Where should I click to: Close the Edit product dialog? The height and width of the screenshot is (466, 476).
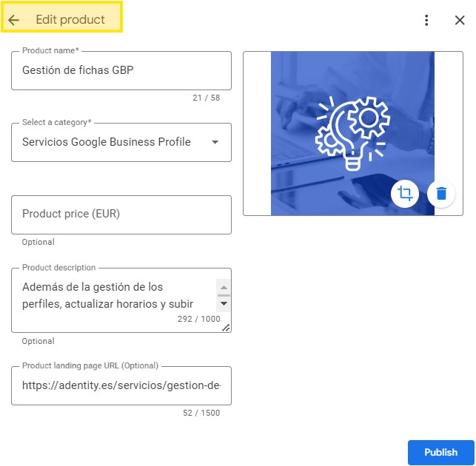460,20
